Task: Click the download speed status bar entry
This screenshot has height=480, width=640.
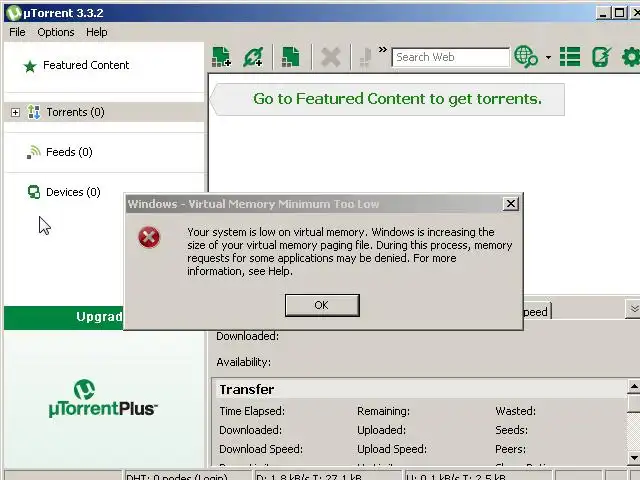Action: (x=329, y=476)
